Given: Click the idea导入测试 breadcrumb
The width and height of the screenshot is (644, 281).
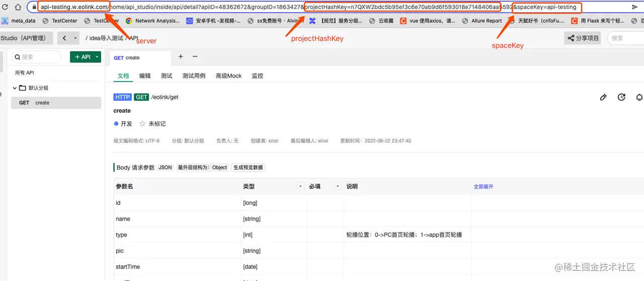Looking at the screenshot, I should tap(106, 38).
